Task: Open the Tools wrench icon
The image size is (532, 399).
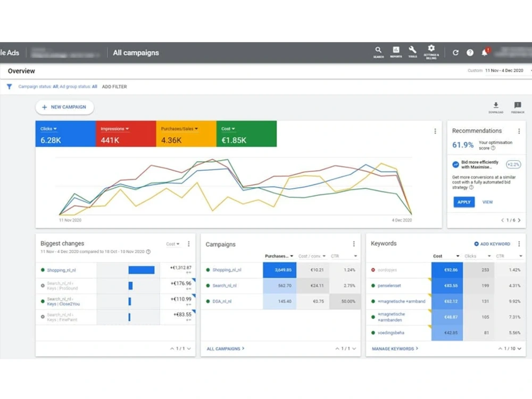Action: (413, 52)
